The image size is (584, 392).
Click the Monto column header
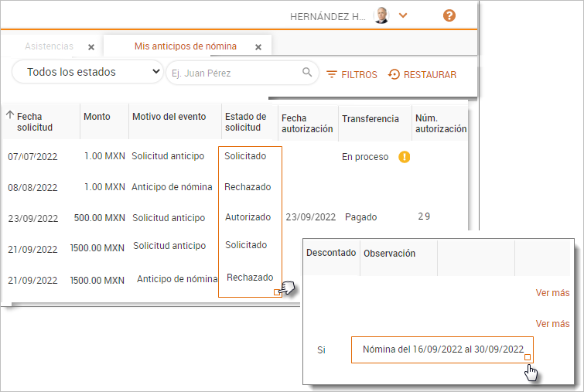[97, 117]
